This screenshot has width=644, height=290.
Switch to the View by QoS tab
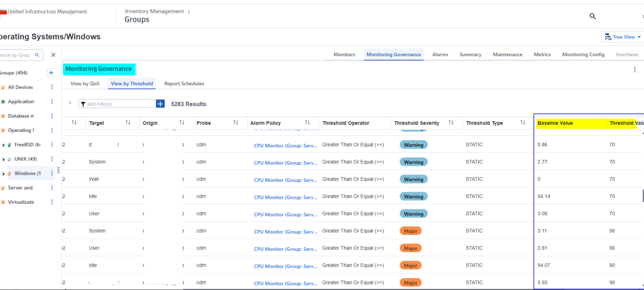coord(85,84)
